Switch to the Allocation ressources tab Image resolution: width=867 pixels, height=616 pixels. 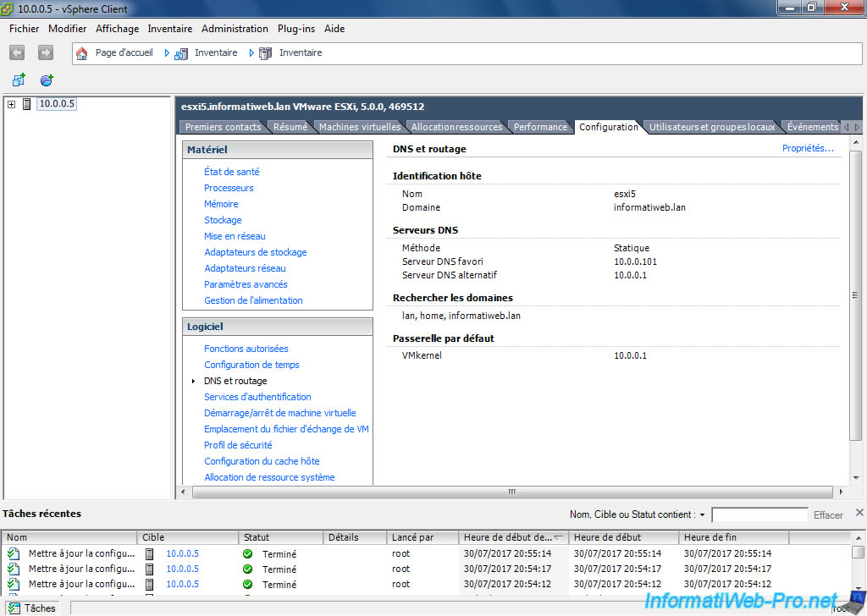(456, 127)
